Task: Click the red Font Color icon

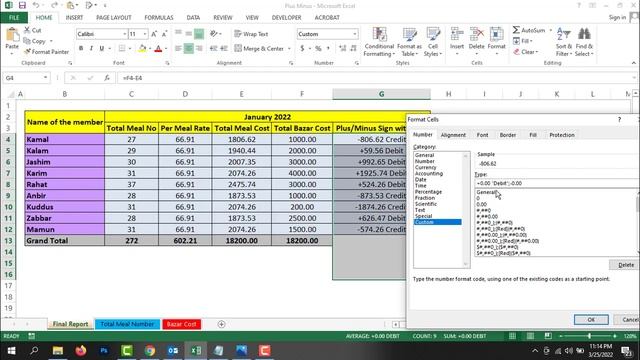Action: click(158, 48)
